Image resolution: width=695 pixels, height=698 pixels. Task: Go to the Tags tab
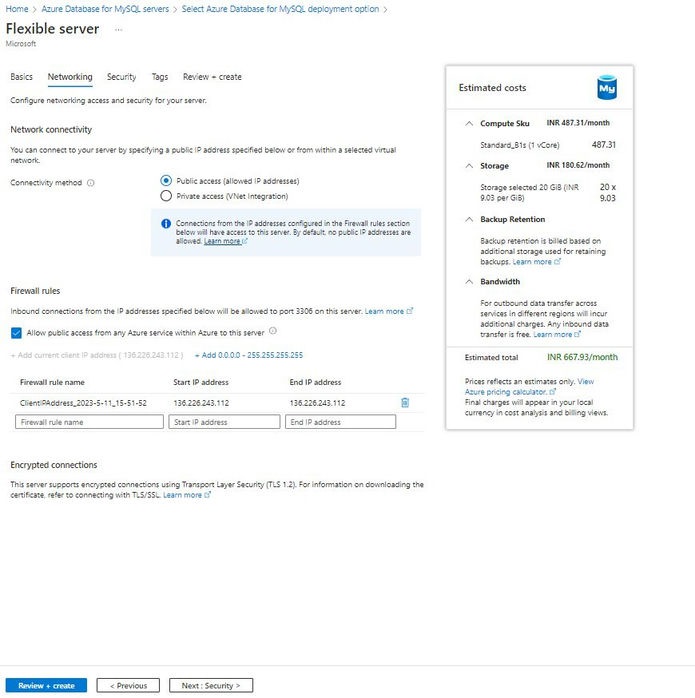tap(160, 77)
